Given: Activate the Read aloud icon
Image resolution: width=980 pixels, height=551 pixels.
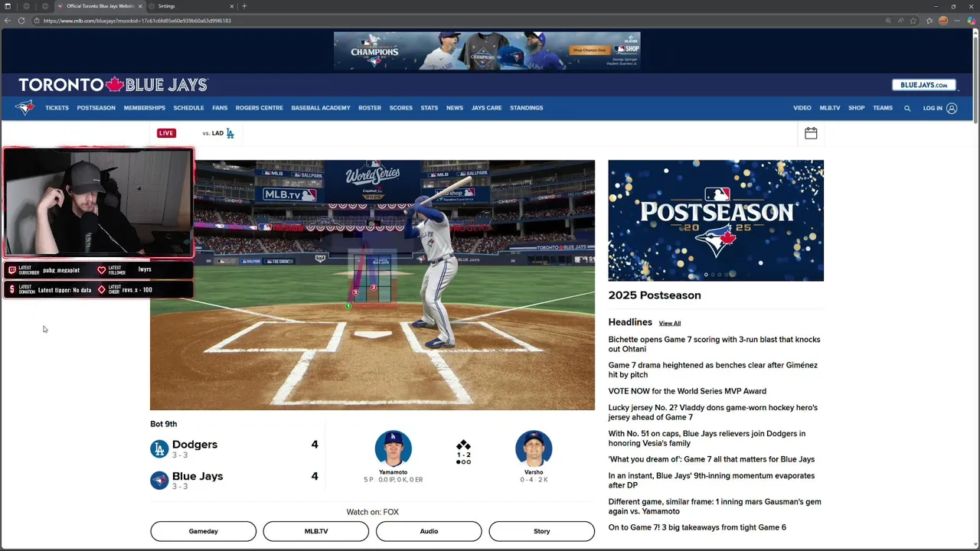Looking at the screenshot, I should click(901, 21).
